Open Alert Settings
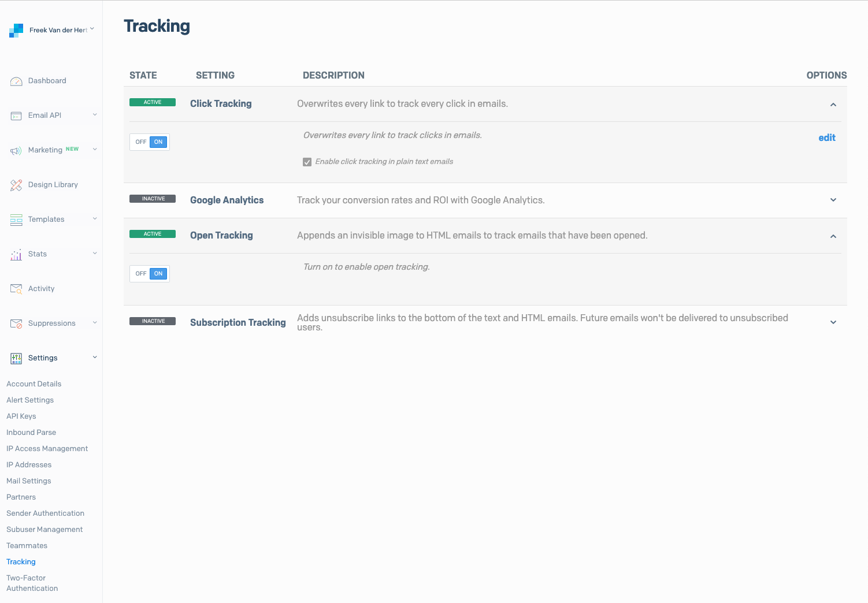Screen dimensions: 868x603 click(30, 400)
